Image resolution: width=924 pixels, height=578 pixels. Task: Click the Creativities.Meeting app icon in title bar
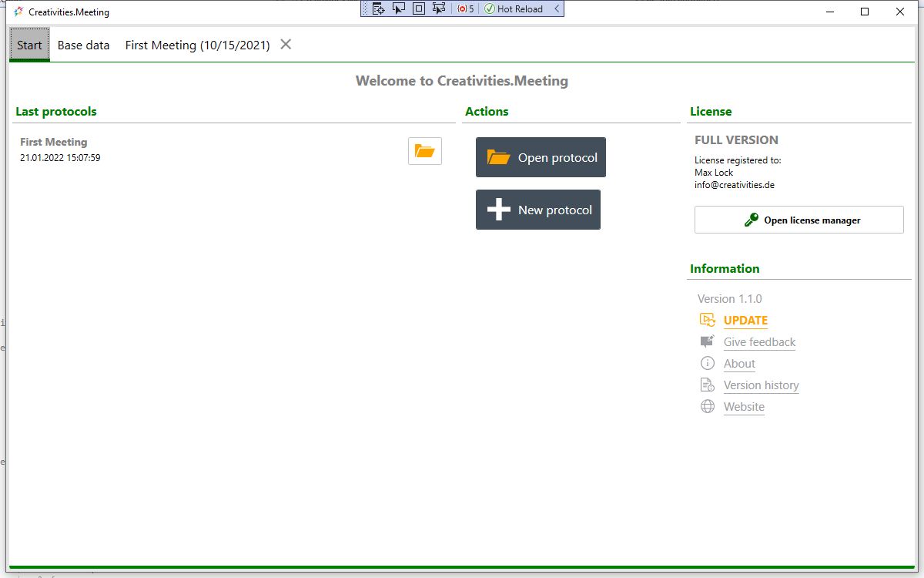19,12
